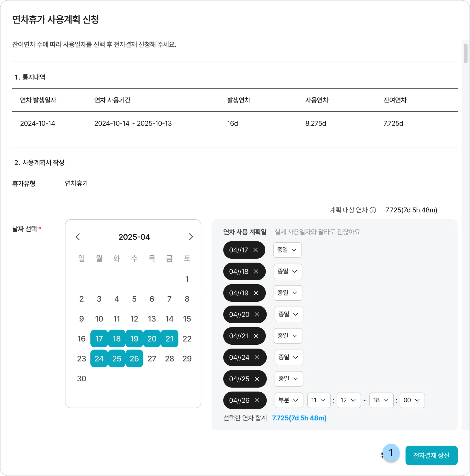Open the start minute dropdown showing 12

(348, 400)
